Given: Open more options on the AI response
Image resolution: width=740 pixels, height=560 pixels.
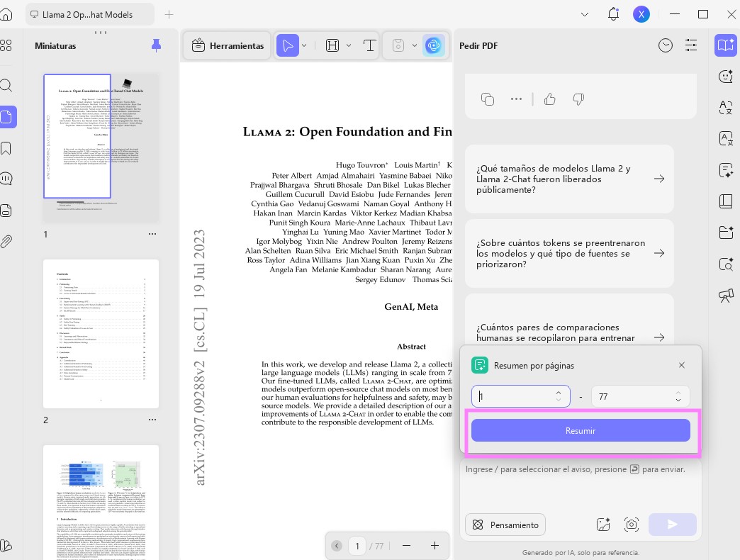Looking at the screenshot, I should click(x=516, y=99).
